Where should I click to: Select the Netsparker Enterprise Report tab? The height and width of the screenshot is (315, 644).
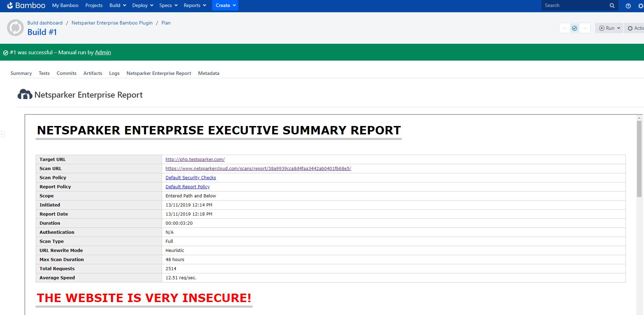pyautogui.click(x=159, y=73)
